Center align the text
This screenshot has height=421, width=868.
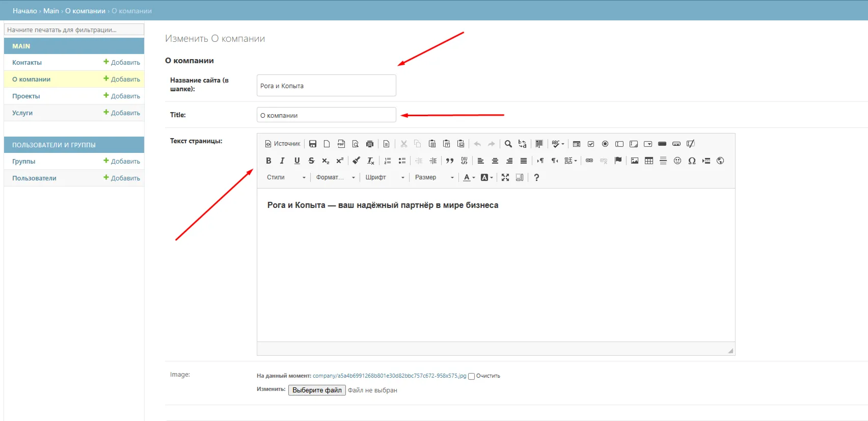click(x=495, y=161)
